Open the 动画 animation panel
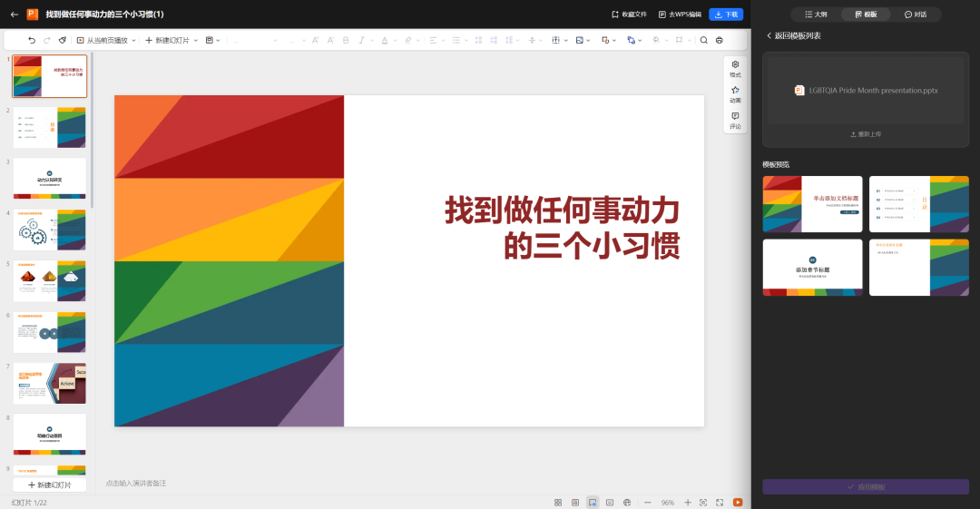Screen dimensions: 980x509 [x=735, y=94]
